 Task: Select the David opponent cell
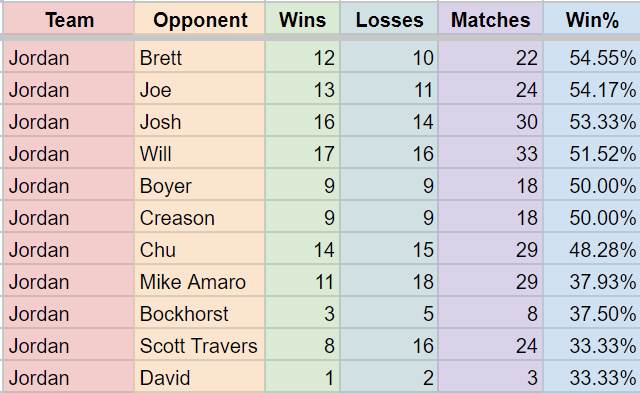click(200, 377)
